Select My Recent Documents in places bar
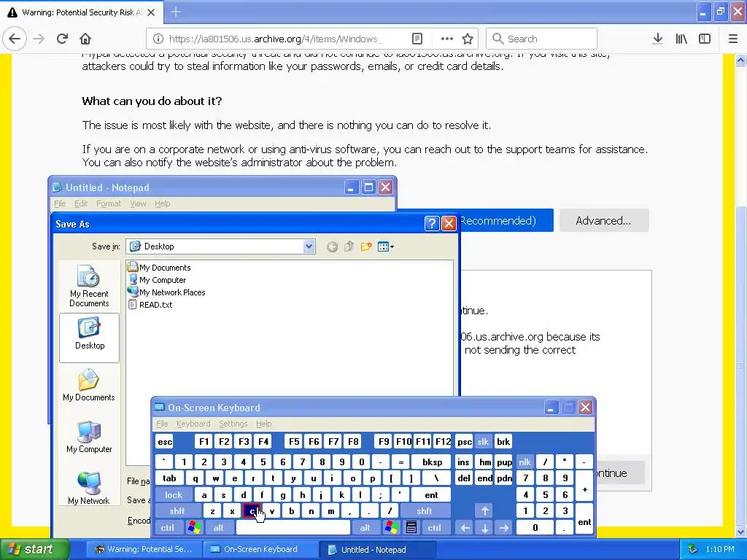The height and width of the screenshot is (560, 747). pyautogui.click(x=89, y=286)
